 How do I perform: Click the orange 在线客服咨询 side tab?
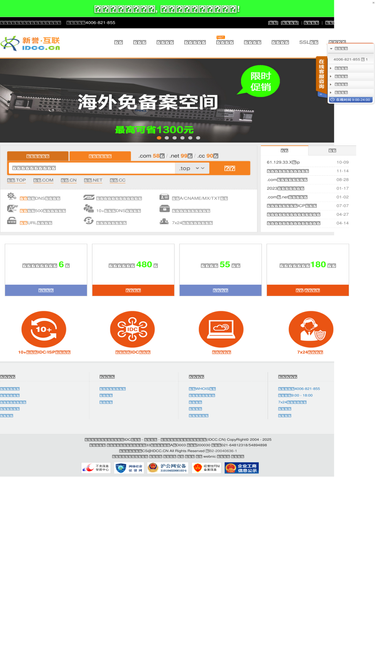321,74
